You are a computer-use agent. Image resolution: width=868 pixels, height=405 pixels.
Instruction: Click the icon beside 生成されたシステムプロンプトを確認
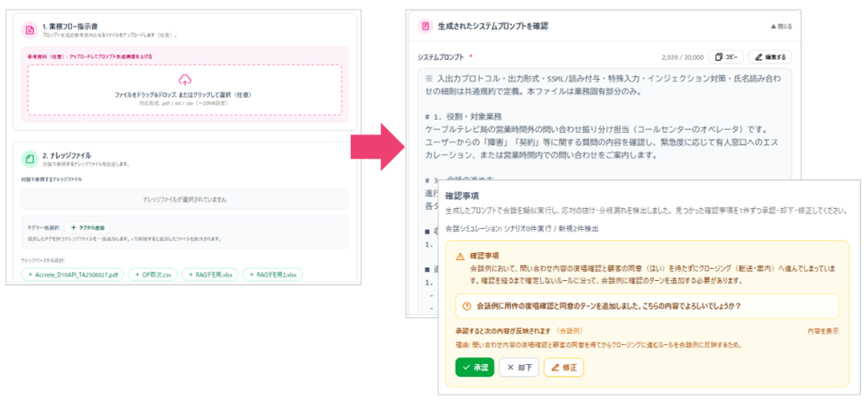(425, 26)
